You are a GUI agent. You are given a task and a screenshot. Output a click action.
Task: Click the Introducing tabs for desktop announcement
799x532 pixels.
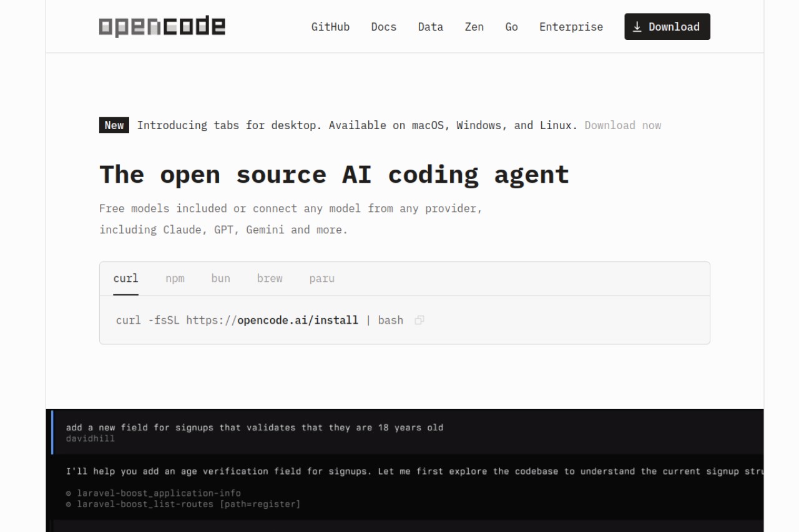click(357, 125)
